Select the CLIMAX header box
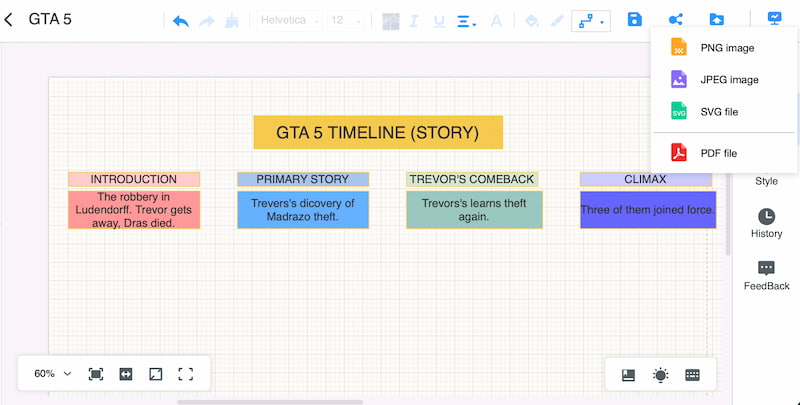The width and height of the screenshot is (800, 405). click(x=645, y=179)
